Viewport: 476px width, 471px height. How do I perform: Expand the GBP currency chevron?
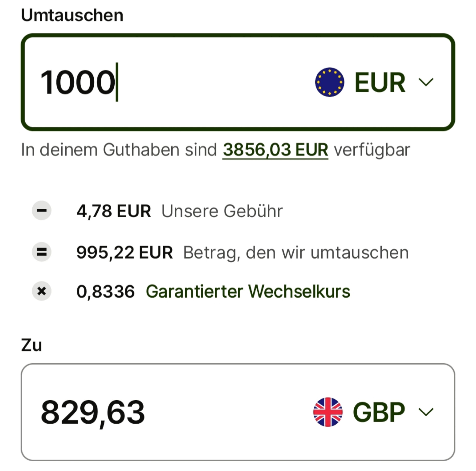pos(426,412)
